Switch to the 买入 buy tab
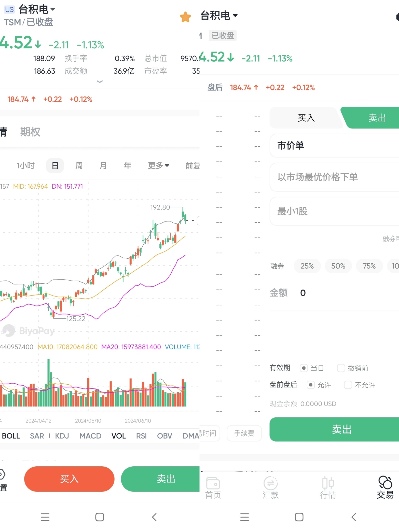The width and height of the screenshot is (399, 532). 306,118
